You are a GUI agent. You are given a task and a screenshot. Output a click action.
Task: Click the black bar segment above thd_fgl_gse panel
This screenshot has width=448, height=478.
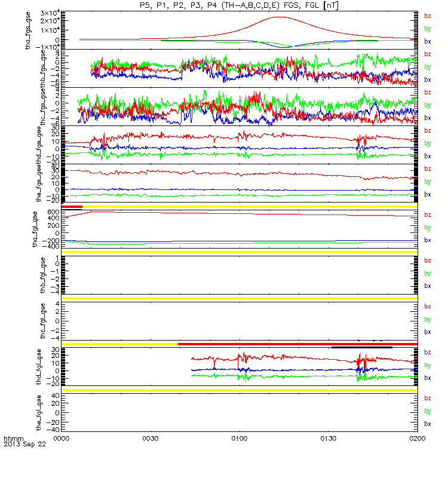coord(362,347)
